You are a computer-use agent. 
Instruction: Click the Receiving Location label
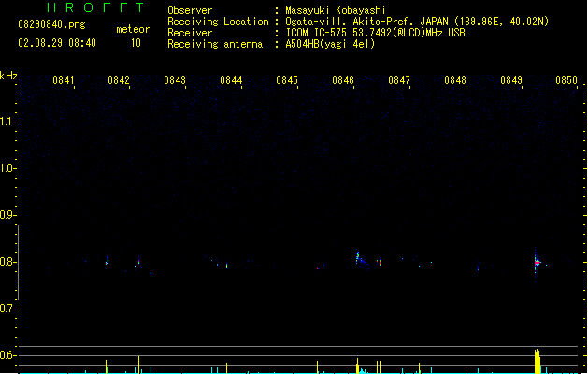click(x=218, y=22)
